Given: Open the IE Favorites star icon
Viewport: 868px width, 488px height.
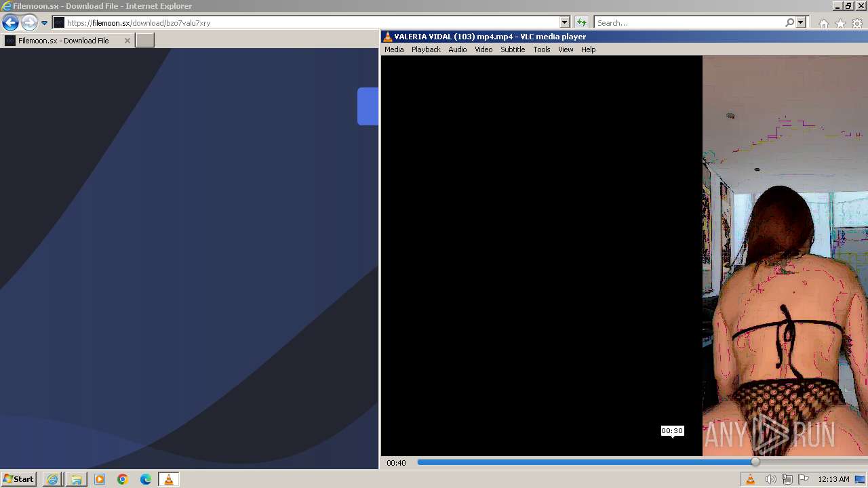Looking at the screenshot, I should [x=840, y=23].
